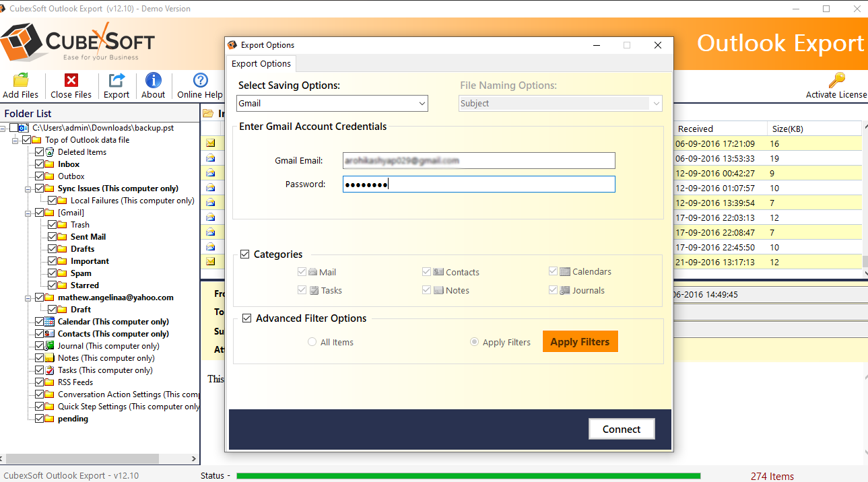Click the Mail category icon
The width and height of the screenshot is (868, 482).
point(312,272)
